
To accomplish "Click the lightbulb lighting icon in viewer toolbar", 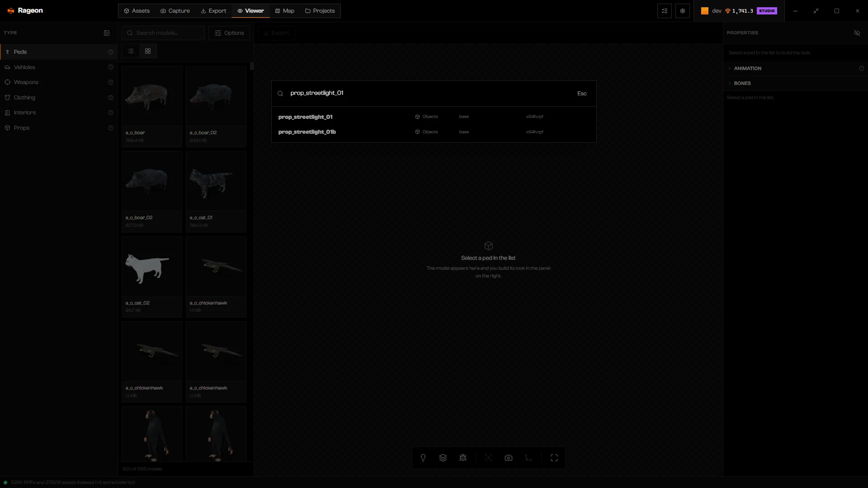I will [423, 458].
